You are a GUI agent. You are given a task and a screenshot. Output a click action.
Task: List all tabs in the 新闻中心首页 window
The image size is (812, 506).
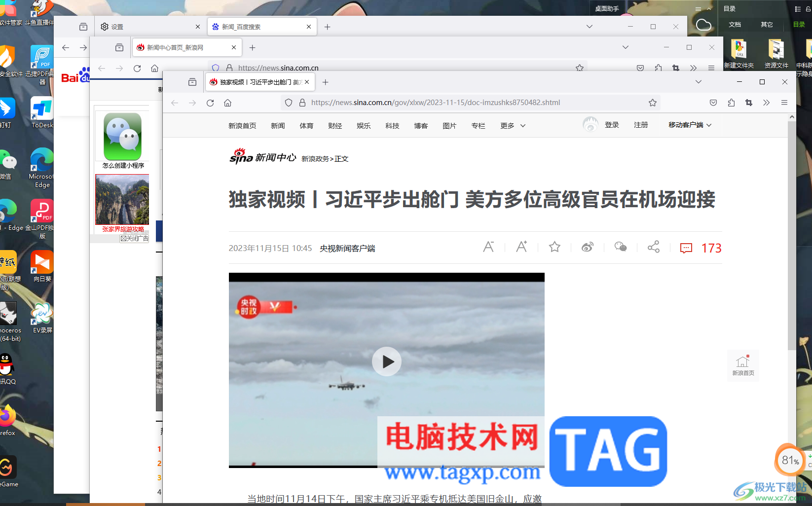click(625, 47)
